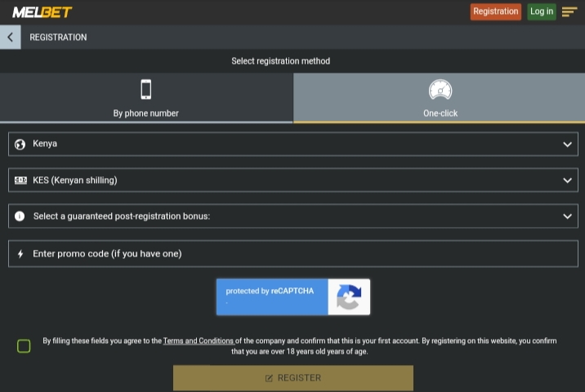Click the green Log in button
The height and width of the screenshot is (392, 585).
click(x=542, y=11)
